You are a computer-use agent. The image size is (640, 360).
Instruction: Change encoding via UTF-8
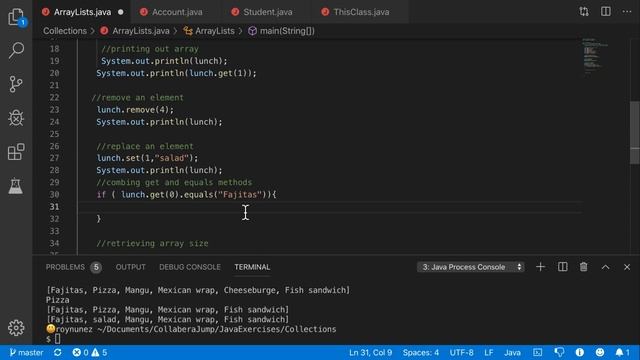[x=461, y=353]
